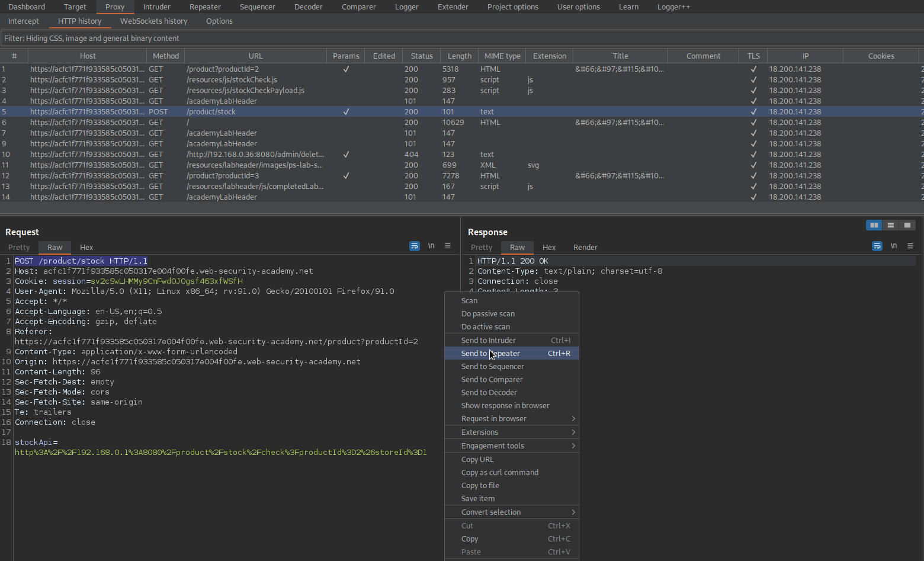
Task: Choose Send to Decoder entry
Action: coord(512,393)
